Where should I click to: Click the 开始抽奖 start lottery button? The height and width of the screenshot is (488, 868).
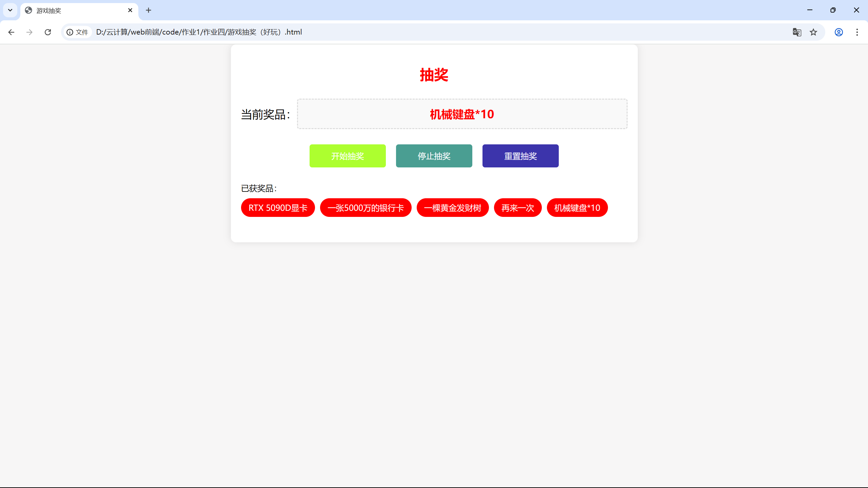tap(348, 156)
